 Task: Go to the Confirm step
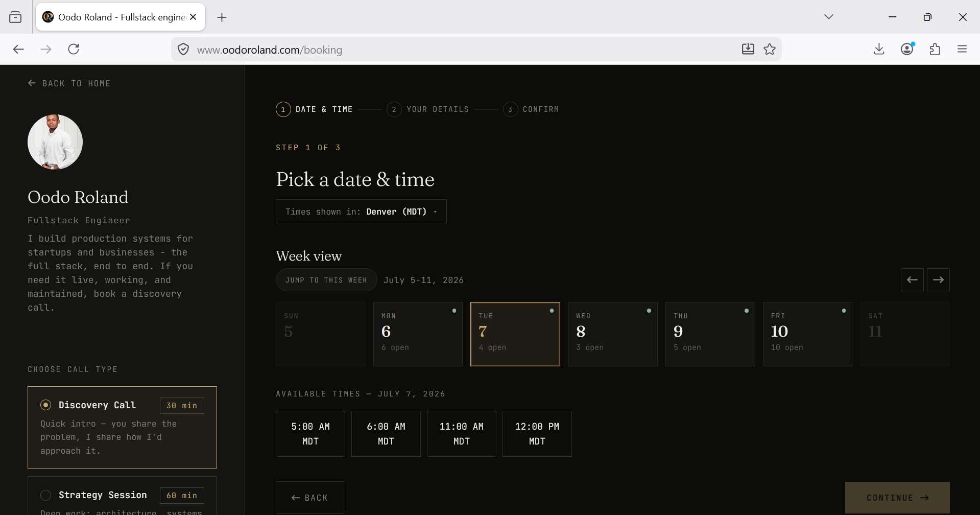531,109
